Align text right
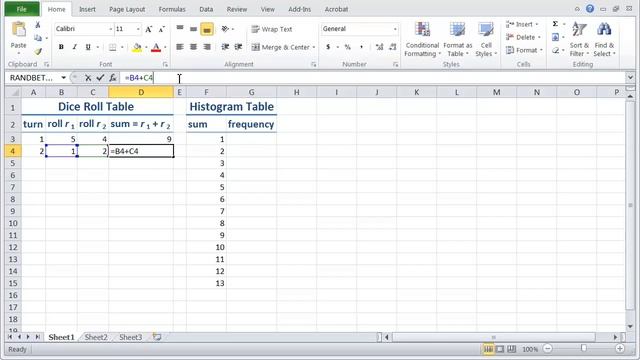 point(207,47)
